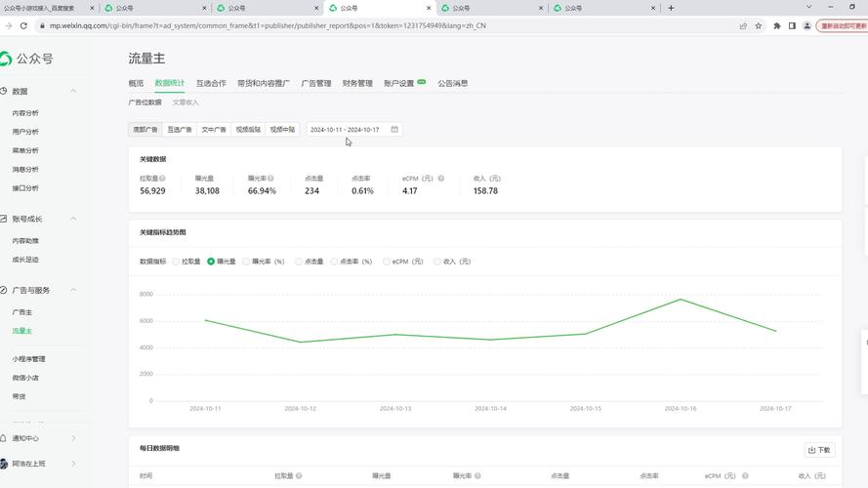Click the info icon beside eCPM（元） in the table header
868x488 pixels.
pos(745,476)
